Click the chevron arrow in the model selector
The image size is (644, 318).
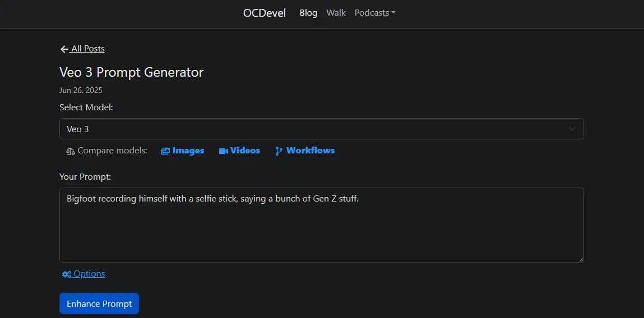[572, 129]
